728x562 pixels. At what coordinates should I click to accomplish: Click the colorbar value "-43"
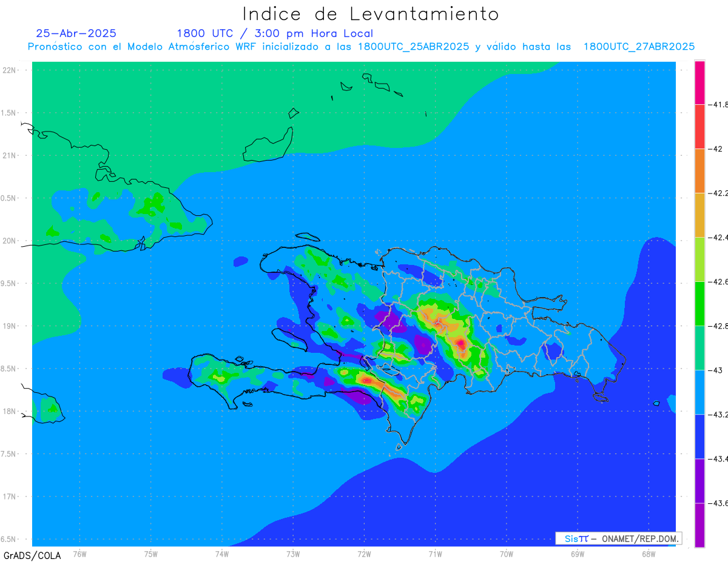[715, 370]
